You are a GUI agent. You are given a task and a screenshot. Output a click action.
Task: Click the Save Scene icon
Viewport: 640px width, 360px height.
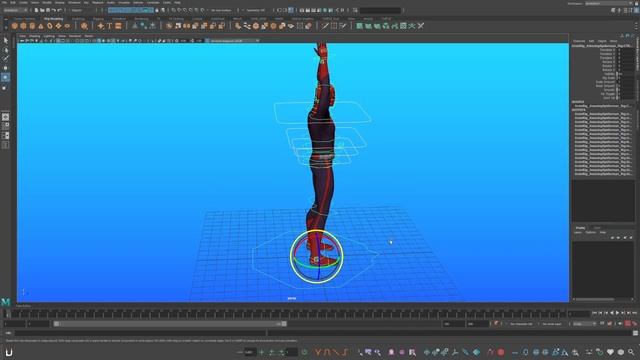tap(48, 10)
